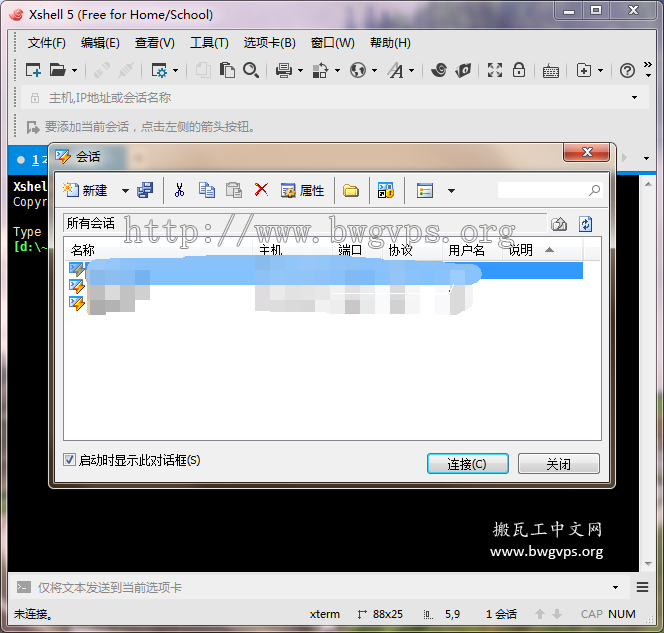Open the 选项卡(B) menu

tap(269, 43)
